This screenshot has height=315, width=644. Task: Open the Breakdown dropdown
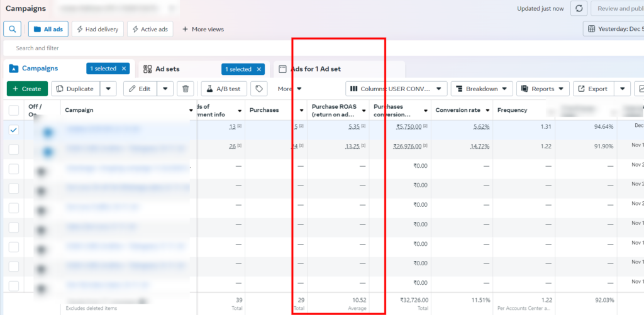pyautogui.click(x=482, y=89)
